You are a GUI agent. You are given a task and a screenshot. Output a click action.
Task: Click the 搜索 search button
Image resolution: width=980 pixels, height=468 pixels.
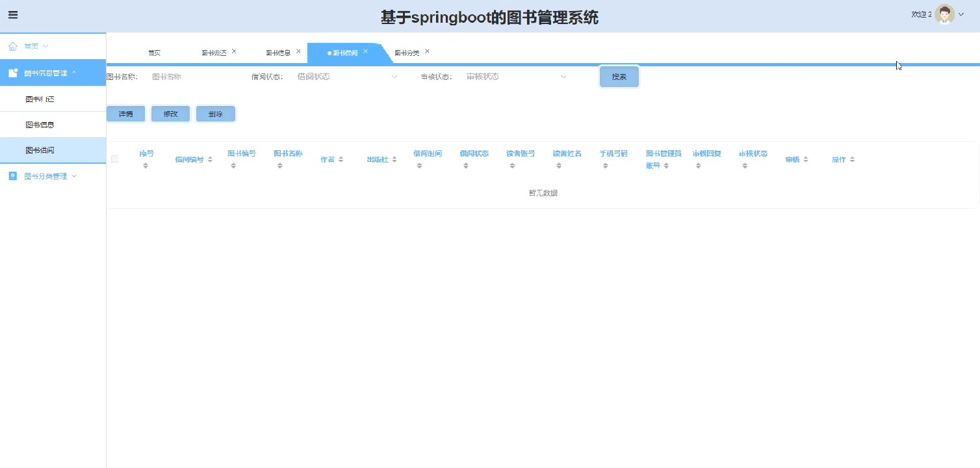(619, 77)
